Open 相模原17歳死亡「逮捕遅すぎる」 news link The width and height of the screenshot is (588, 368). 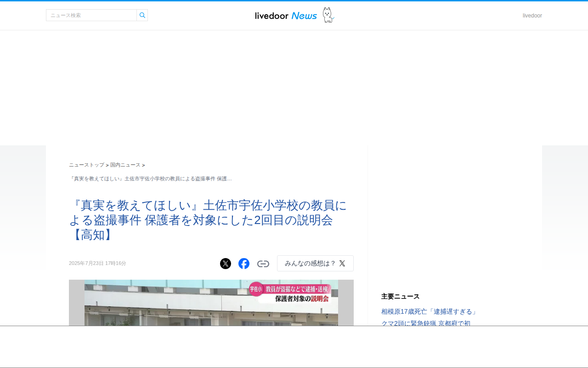coord(429,311)
